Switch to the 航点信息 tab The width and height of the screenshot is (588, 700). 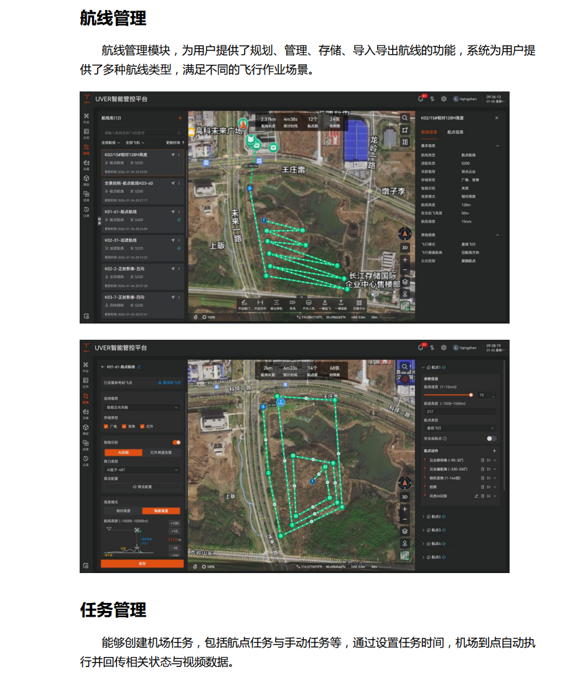[455, 132]
